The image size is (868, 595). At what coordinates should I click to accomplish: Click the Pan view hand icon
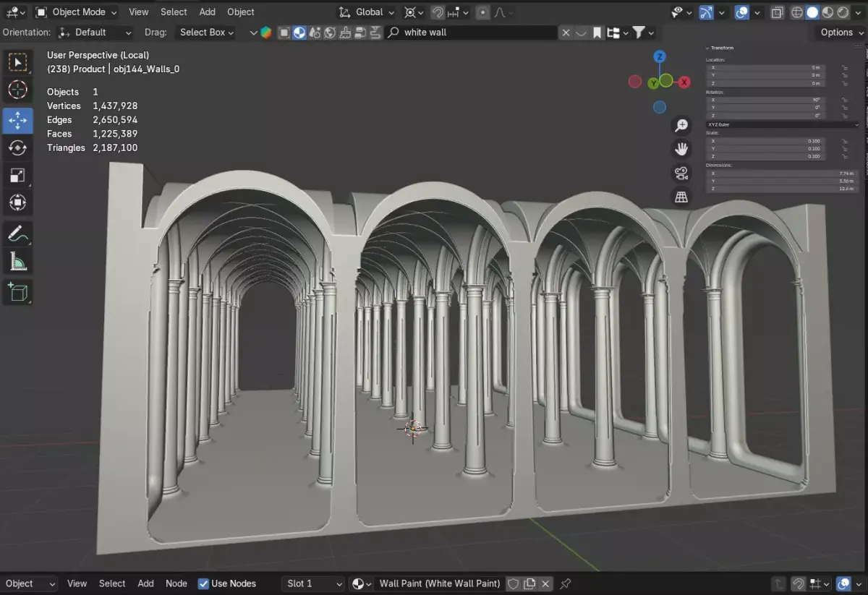coord(681,149)
